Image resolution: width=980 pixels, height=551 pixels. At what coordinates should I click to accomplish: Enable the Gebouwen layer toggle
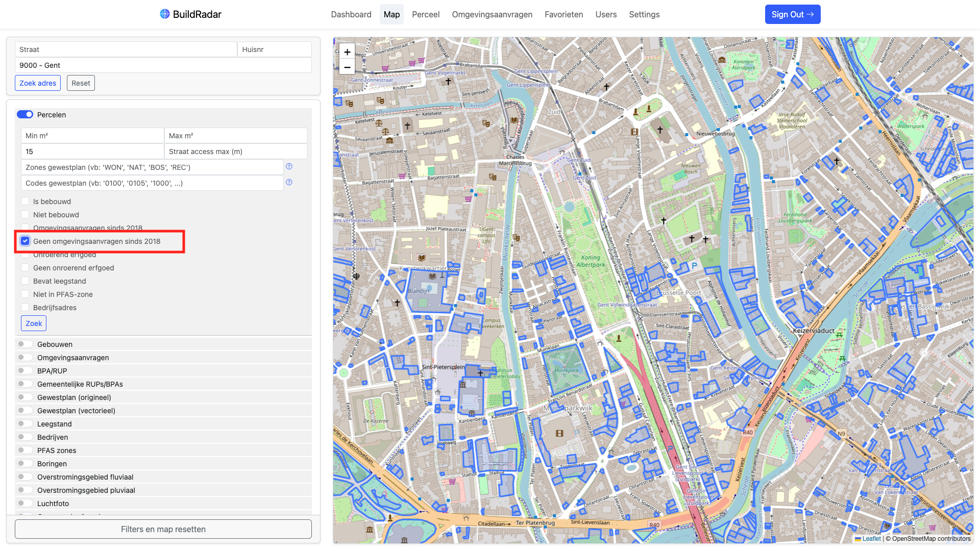click(x=25, y=344)
